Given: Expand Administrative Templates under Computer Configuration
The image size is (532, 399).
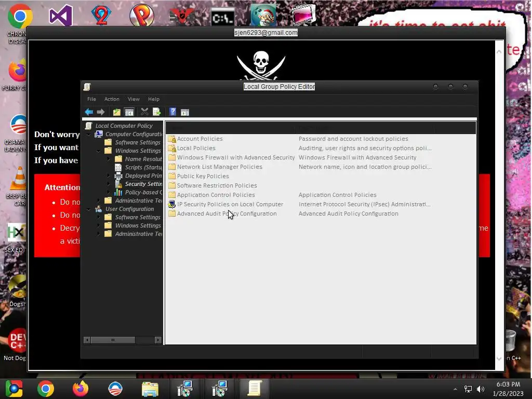Looking at the screenshot, I should [x=99, y=201].
